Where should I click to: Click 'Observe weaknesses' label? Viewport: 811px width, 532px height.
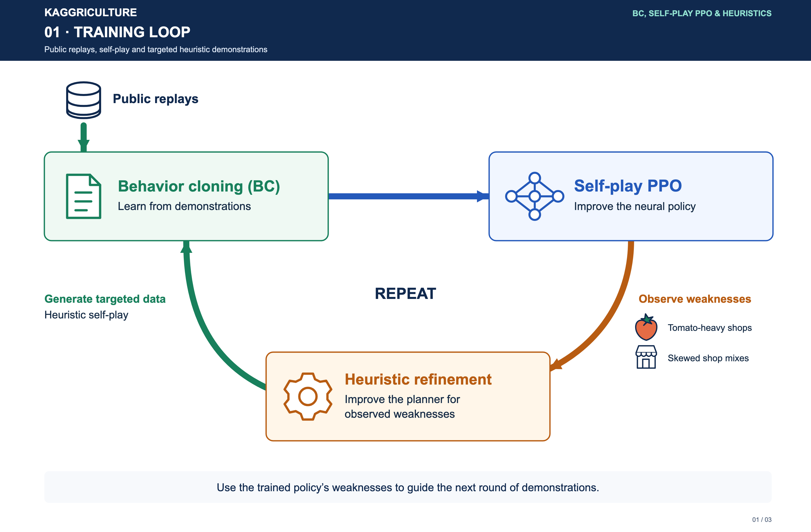[695, 299]
